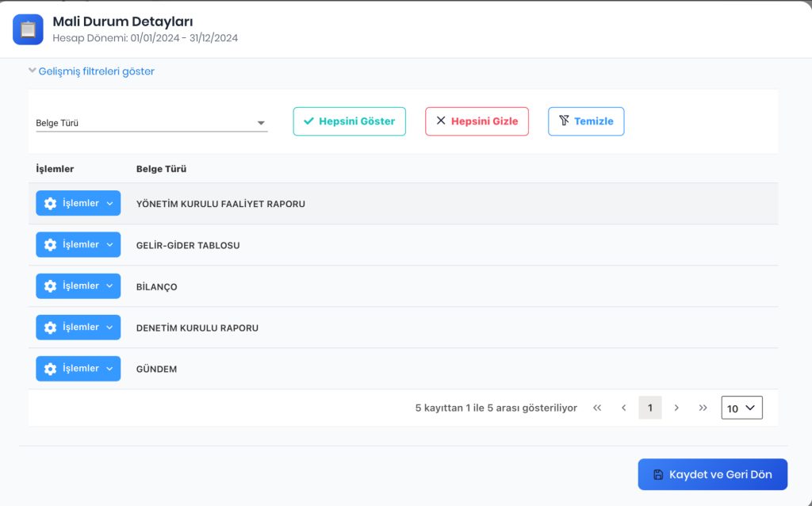Go to the first page using double-arrow icon

[597, 408]
